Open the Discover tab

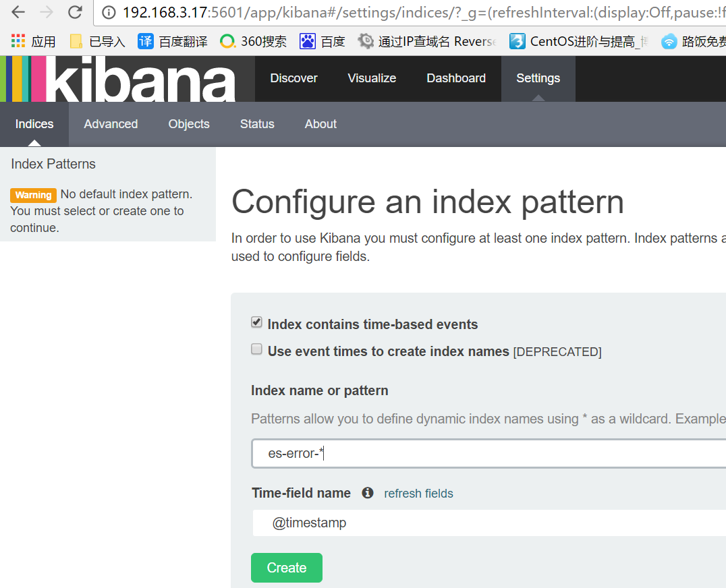click(x=294, y=78)
